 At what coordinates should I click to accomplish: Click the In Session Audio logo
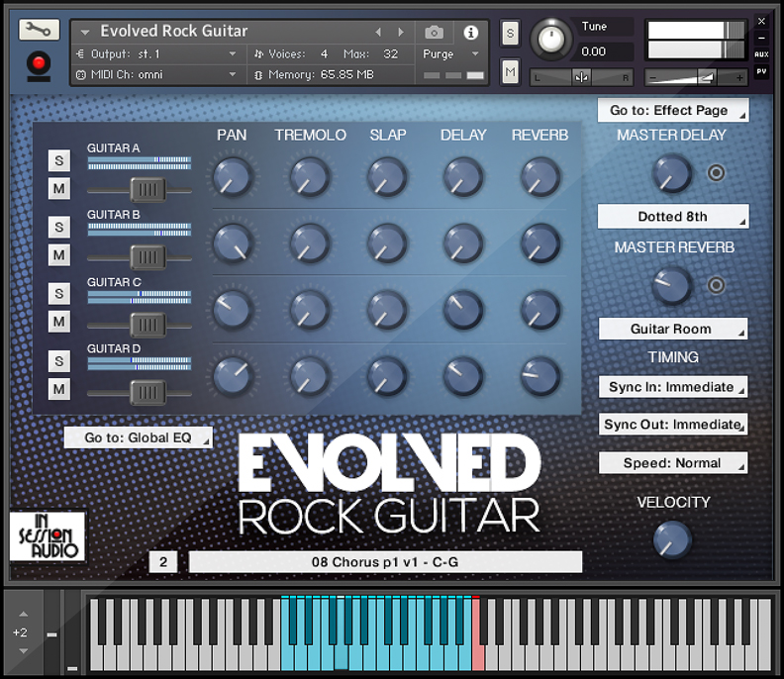48,536
